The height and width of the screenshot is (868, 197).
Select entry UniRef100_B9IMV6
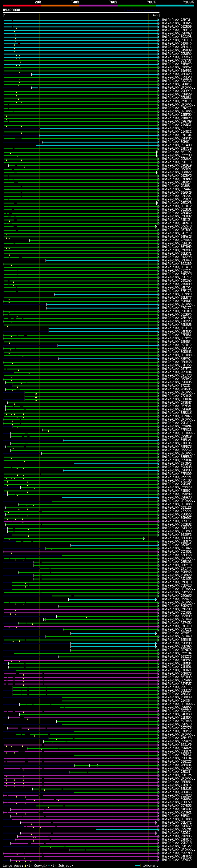[177, 464]
